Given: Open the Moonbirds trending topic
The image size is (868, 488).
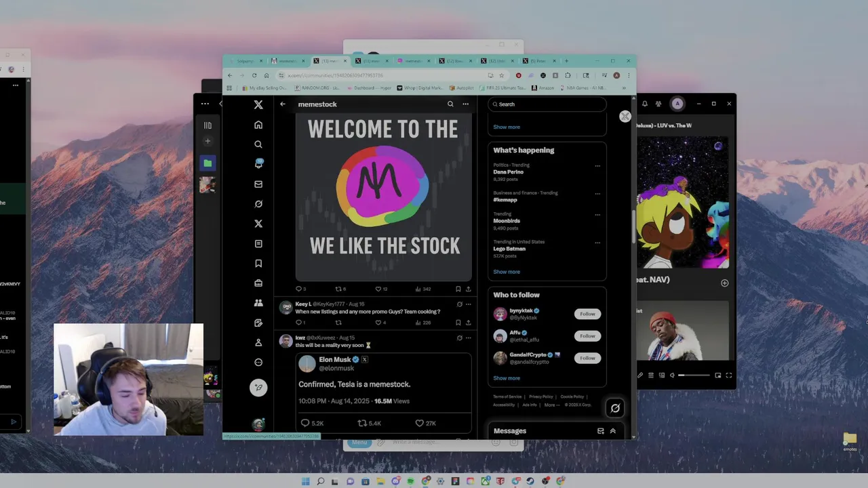Looking at the screenshot, I should point(507,221).
